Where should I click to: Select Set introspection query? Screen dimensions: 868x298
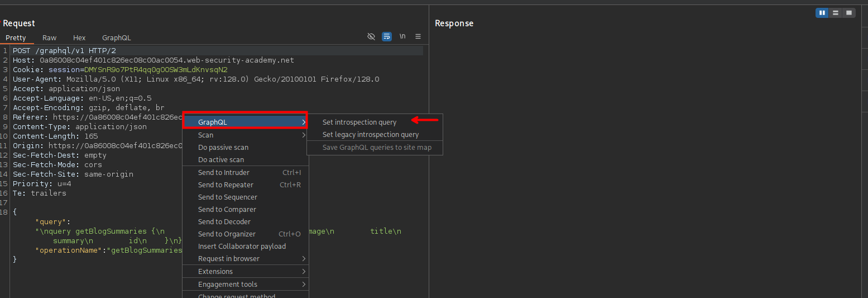click(x=359, y=122)
